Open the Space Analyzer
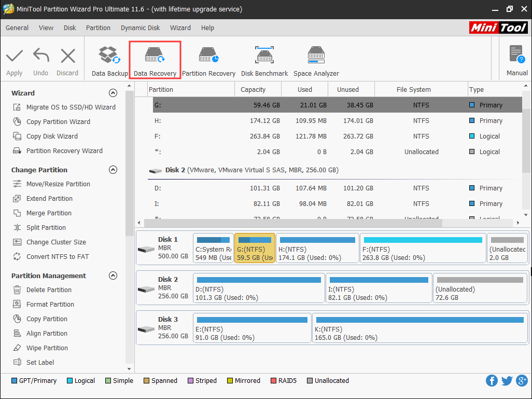532x399 pixels. [316, 60]
